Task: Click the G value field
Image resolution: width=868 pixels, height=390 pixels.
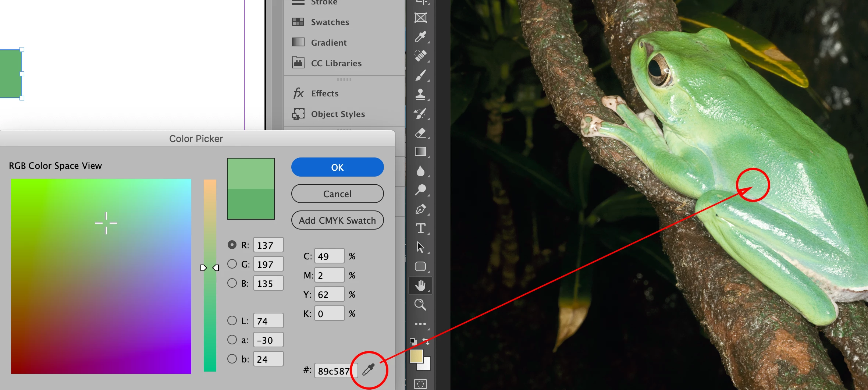Action: [268, 264]
